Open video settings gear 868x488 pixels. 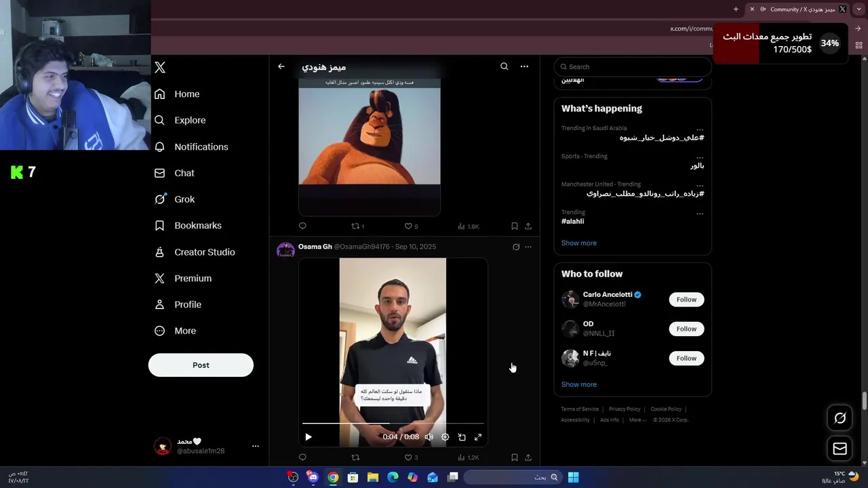point(446,437)
